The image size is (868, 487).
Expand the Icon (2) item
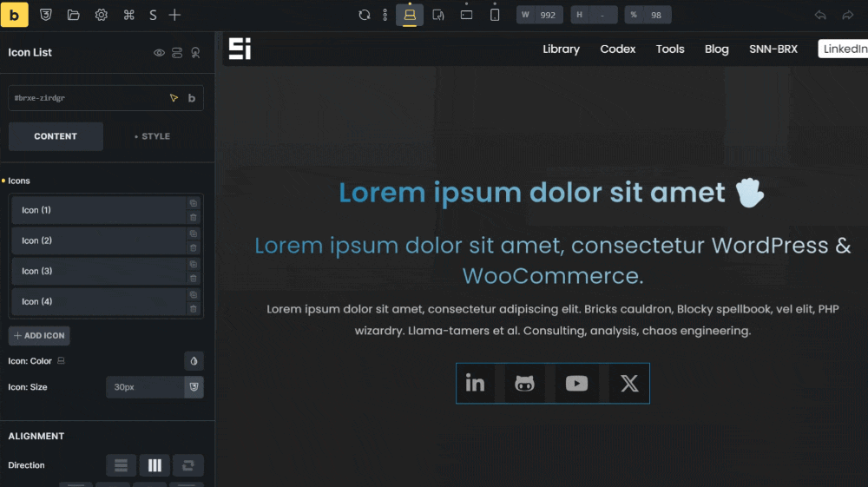tap(99, 240)
